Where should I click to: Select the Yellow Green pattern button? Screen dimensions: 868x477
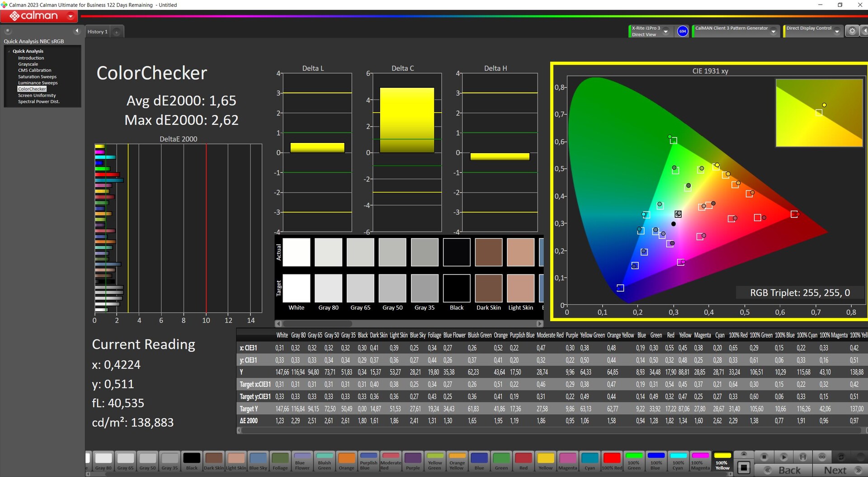coord(435,461)
